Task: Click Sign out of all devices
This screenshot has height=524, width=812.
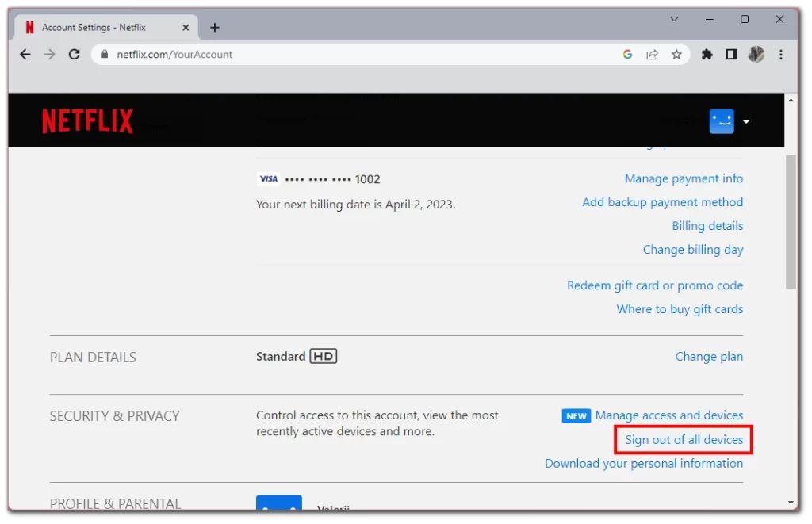Action: tap(684, 440)
